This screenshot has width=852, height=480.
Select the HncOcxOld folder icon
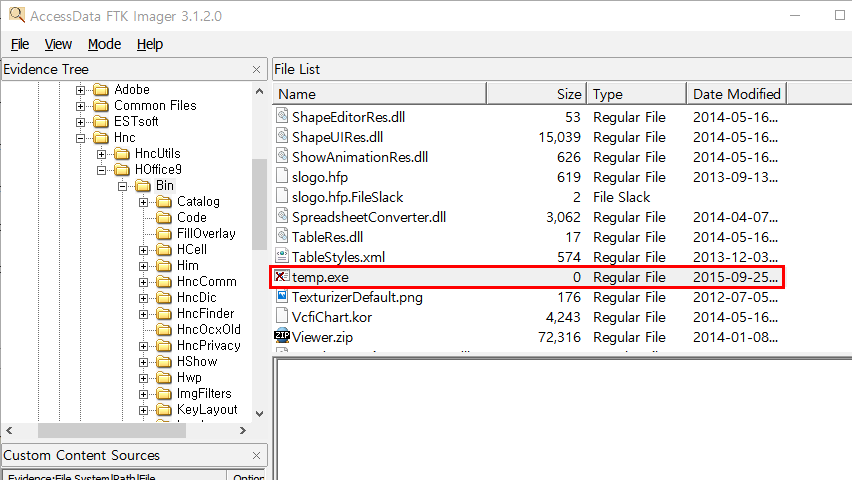point(164,329)
